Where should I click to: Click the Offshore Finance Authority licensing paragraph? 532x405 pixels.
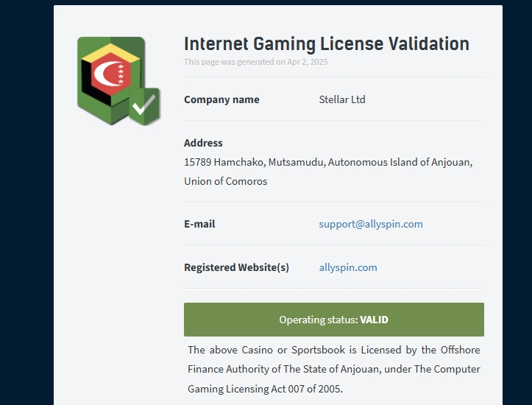click(334, 369)
